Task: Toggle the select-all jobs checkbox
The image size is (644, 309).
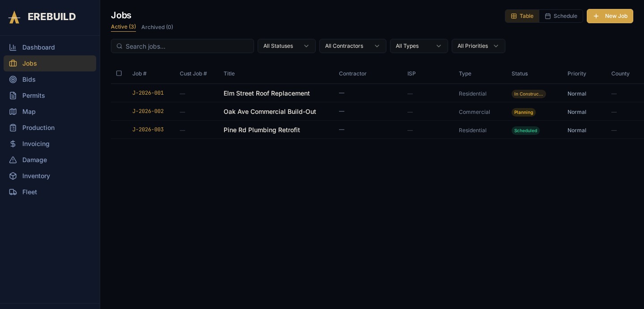Action: click(119, 73)
